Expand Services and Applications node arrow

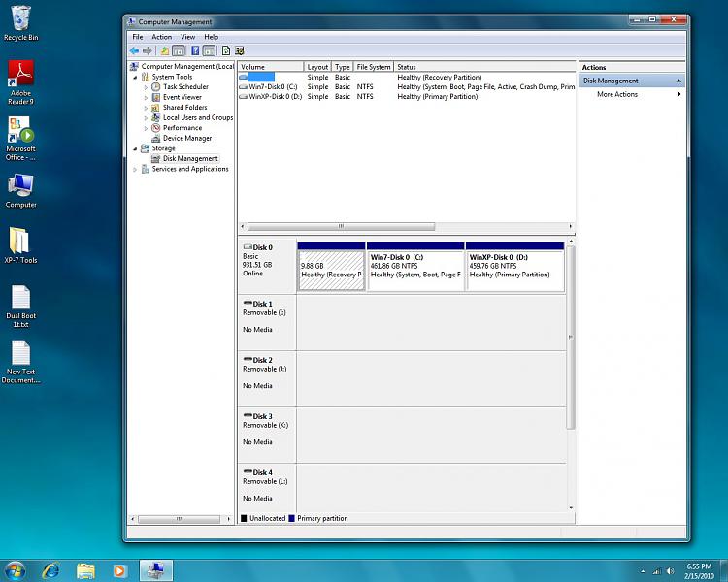tap(135, 170)
